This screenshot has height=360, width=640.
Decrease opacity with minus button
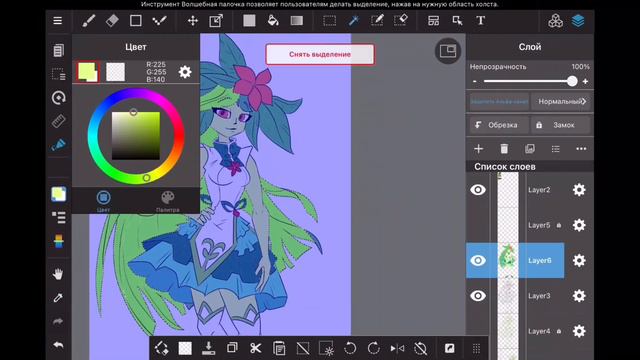tap(474, 81)
